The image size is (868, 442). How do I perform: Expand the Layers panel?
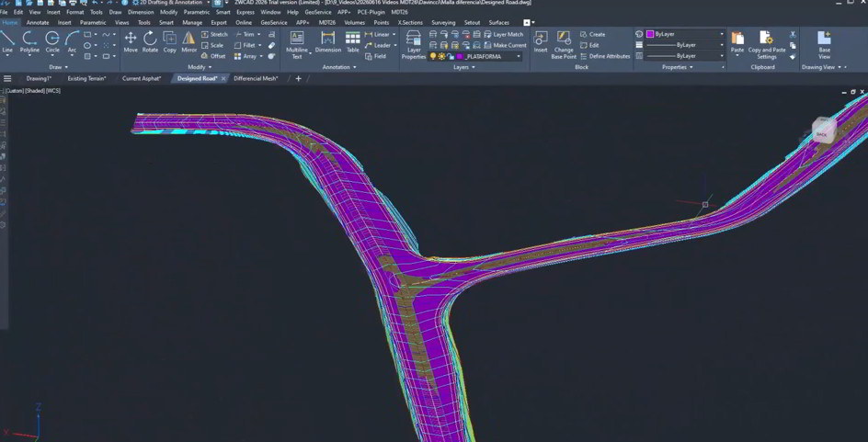pos(464,67)
